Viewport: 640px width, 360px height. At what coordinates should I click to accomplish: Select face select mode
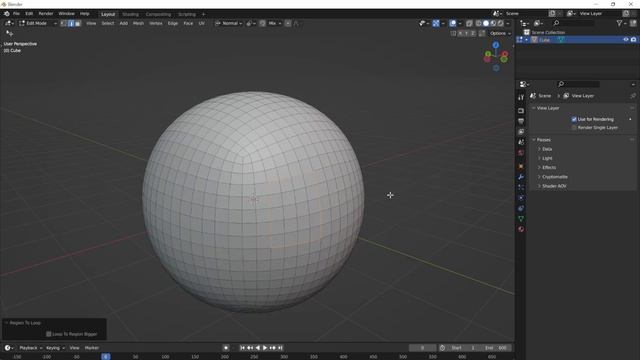pyautogui.click(x=78, y=23)
